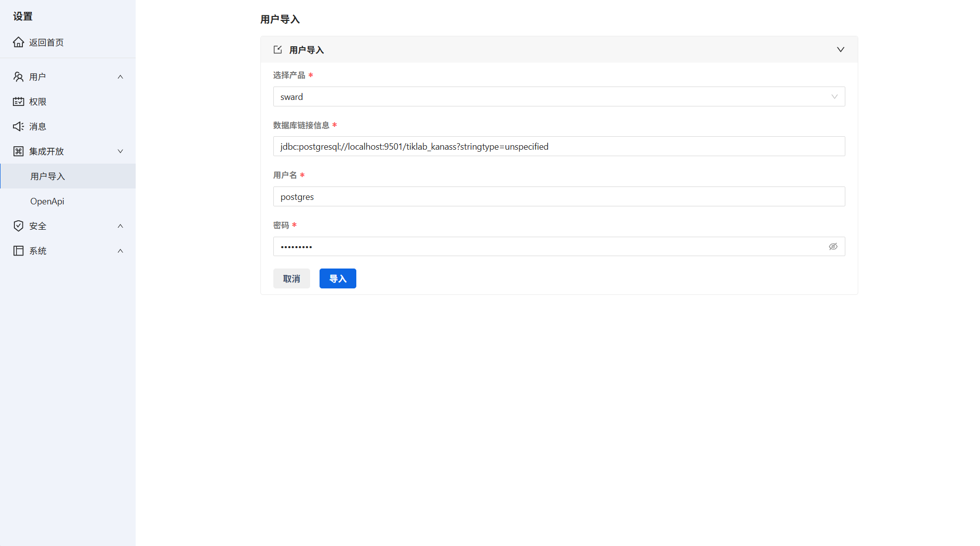The width and height of the screenshot is (980, 546).
Task: Open the OpenApi menu item
Action: pos(47,201)
